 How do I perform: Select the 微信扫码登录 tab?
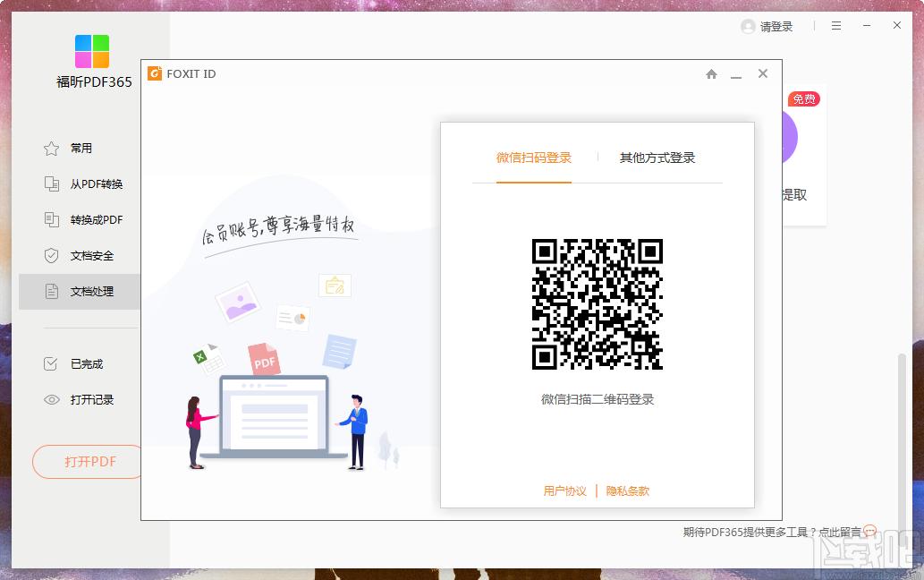(534, 158)
